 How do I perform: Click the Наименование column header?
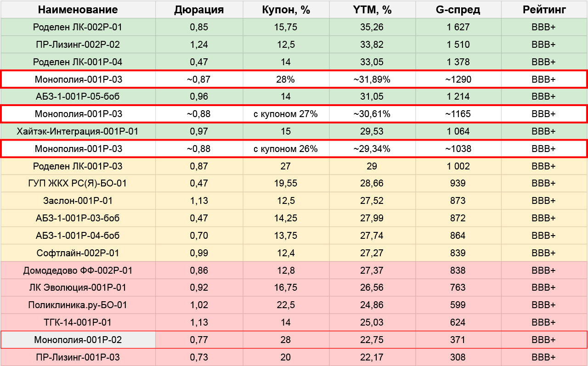pos(78,10)
